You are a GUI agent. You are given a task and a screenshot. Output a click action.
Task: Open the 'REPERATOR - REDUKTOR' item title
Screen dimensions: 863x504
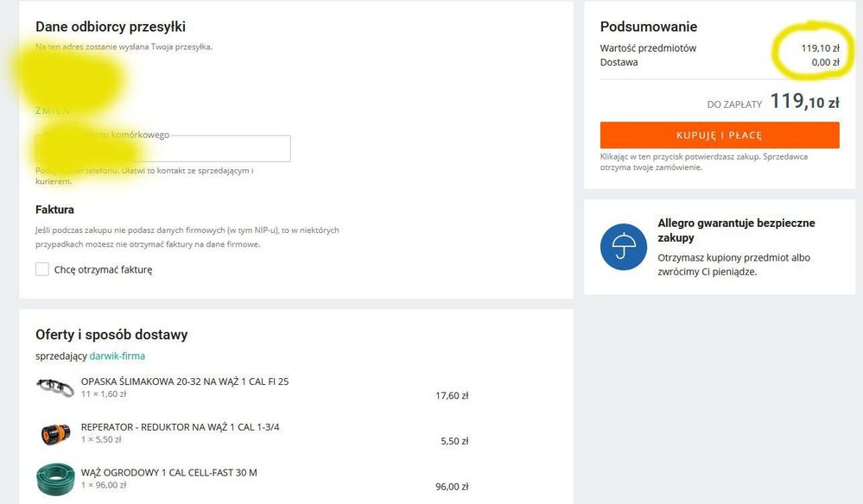pos(180,427)
